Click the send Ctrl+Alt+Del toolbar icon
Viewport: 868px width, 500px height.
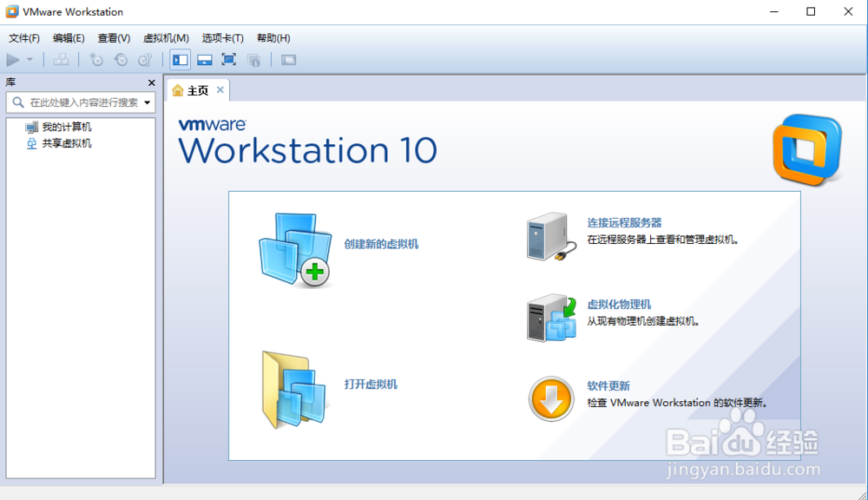(61, 59)
